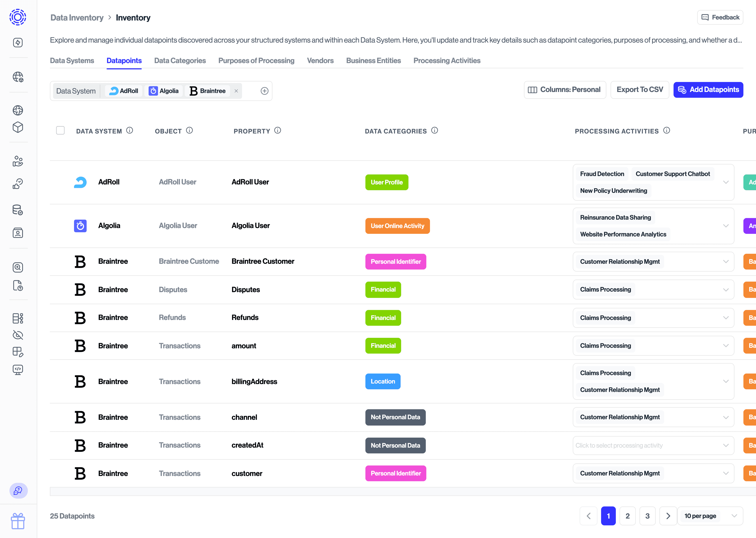Click the crossed-out eye icon in sidebar

[x=18, y=335]
